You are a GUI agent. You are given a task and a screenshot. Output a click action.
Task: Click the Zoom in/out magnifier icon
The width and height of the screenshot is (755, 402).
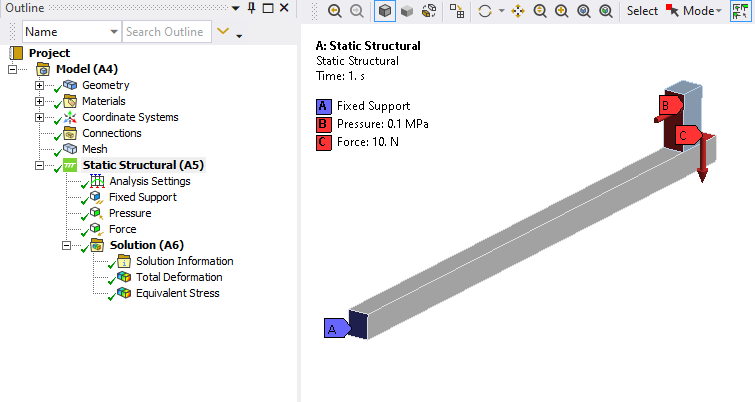tap(540, 11)
